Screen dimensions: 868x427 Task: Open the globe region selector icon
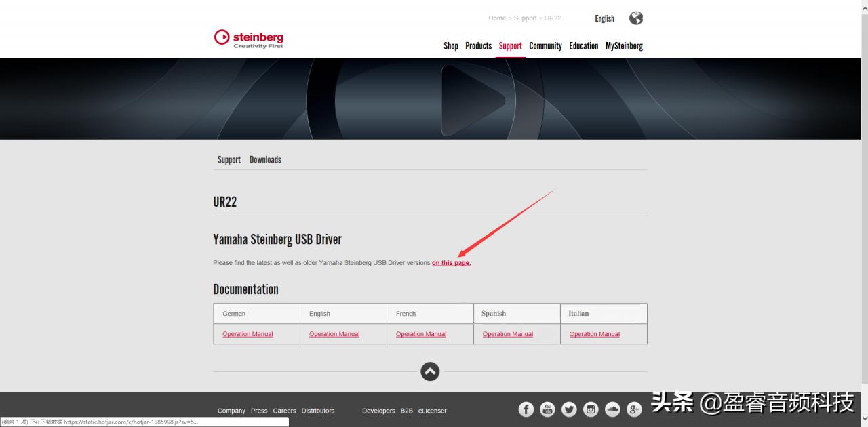tap(636, 18)
